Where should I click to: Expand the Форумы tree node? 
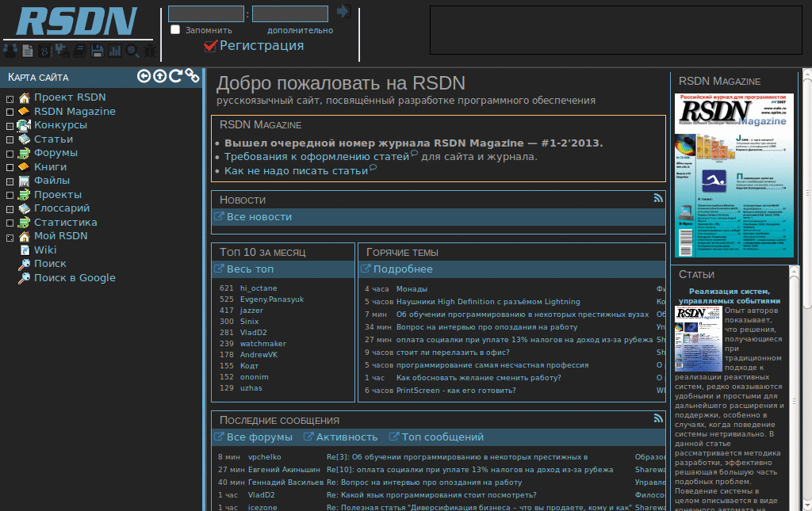point(10,152)
